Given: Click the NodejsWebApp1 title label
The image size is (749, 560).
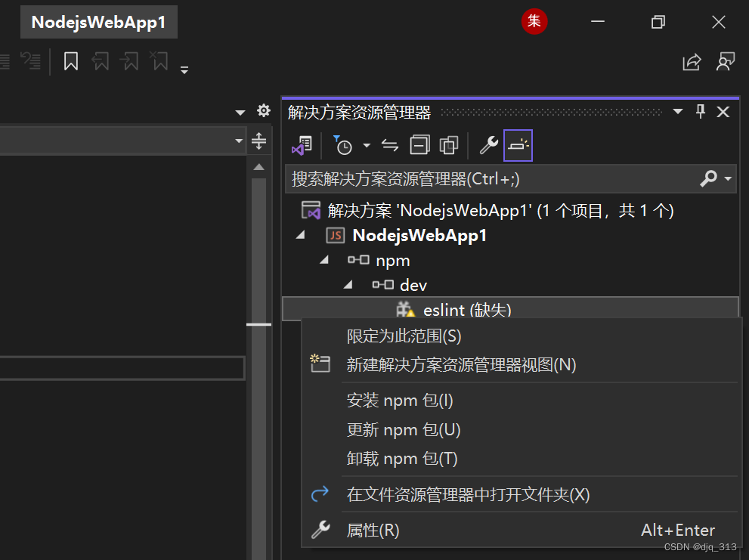Looking at the screenshot, I should 99,22.
